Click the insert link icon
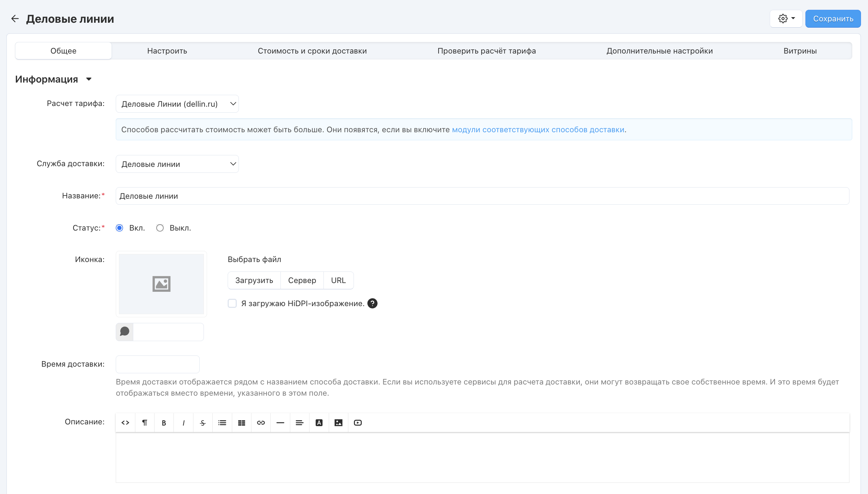Image resolution: width=868 pixels, height=494 pixels. point(261,423)
